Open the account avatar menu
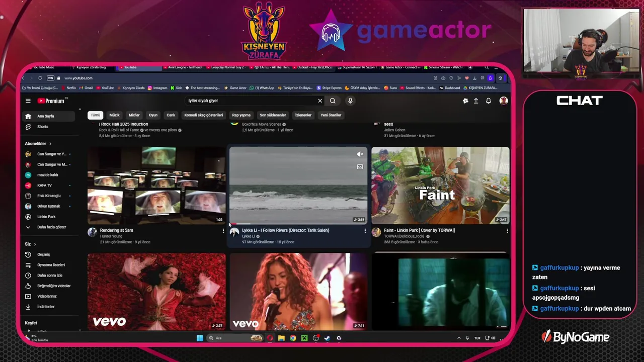Screen dimensions: 644x362 (503, 101)
